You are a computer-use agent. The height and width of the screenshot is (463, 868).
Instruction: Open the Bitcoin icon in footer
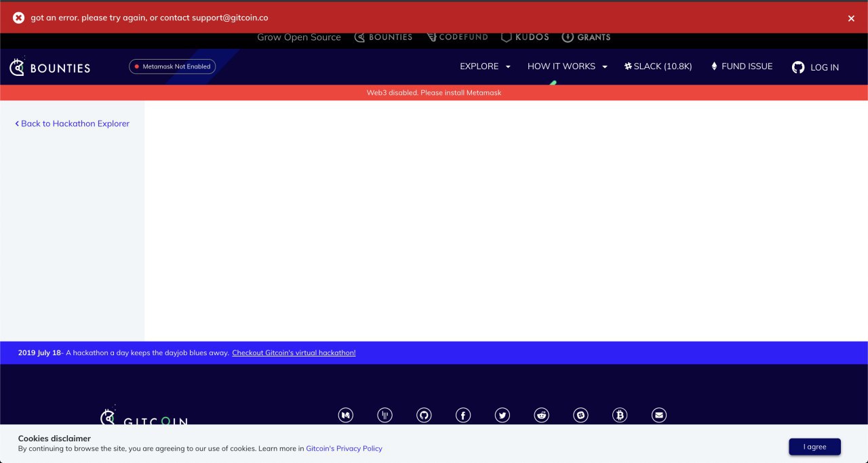point(620,415)
